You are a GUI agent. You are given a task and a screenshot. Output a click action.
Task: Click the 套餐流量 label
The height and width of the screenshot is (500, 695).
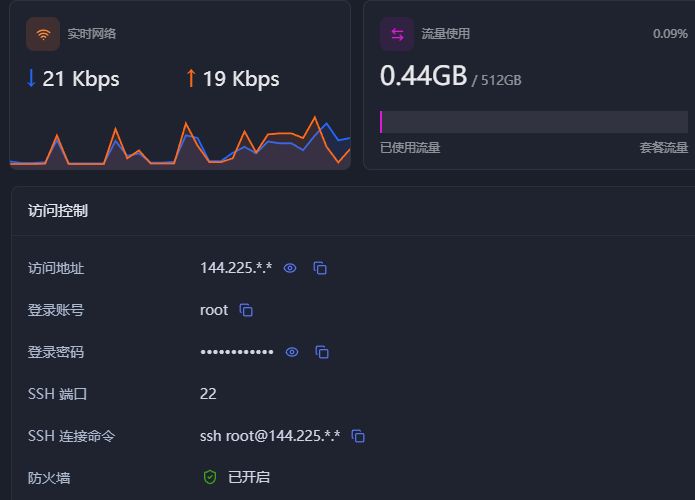tap(664, 148)
